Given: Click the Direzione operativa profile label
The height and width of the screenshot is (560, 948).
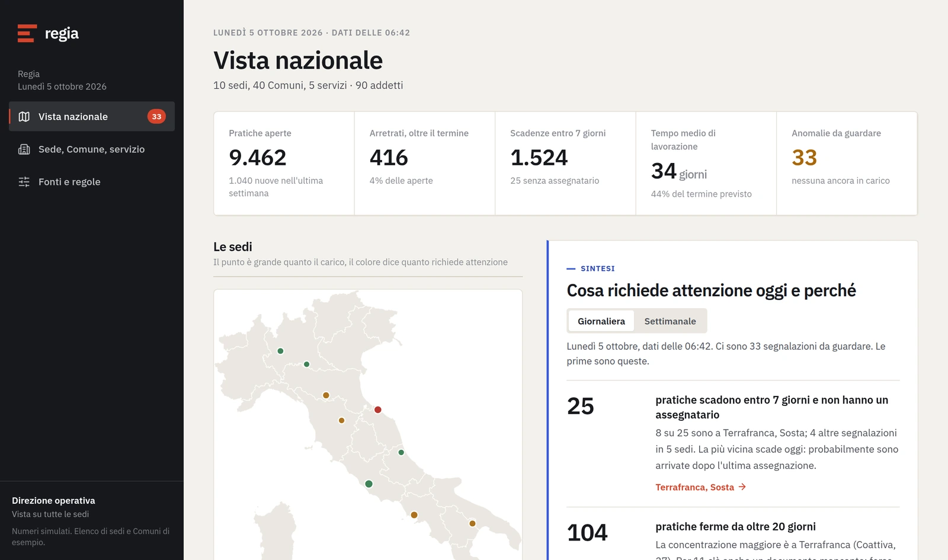Looking at the screenshot, I should (53, 501).
